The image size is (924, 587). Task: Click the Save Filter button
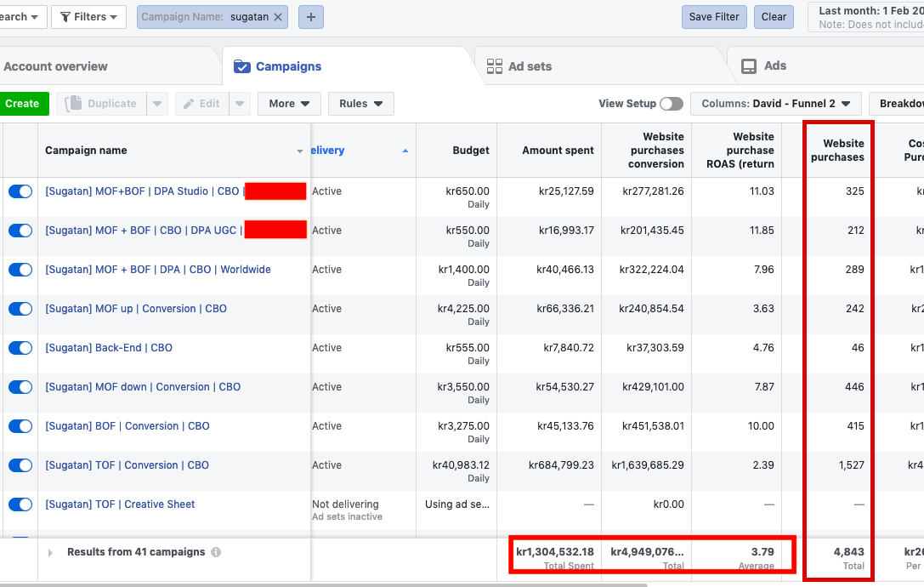[x=714, y=17]
